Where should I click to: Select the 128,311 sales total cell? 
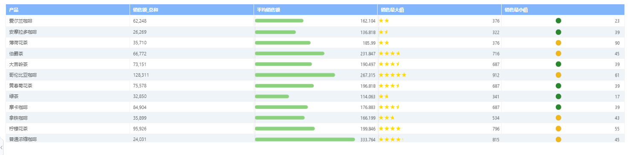192,75
